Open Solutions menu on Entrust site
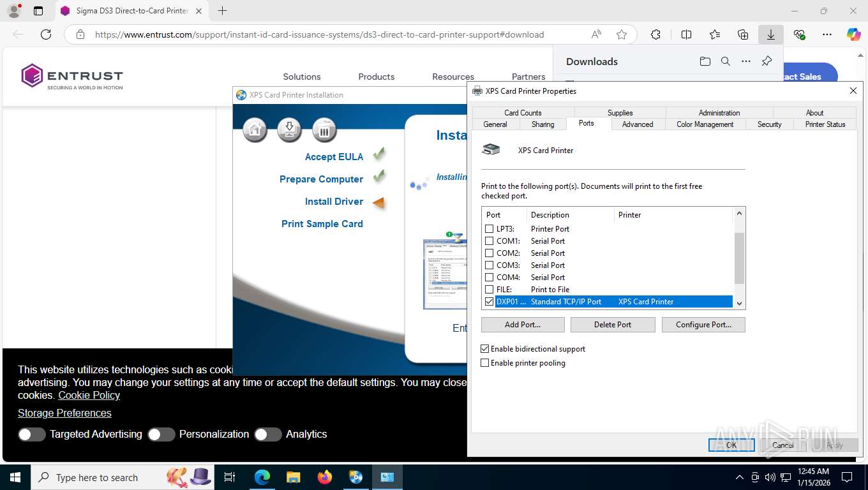868x490 pixels. click(302, 77)
